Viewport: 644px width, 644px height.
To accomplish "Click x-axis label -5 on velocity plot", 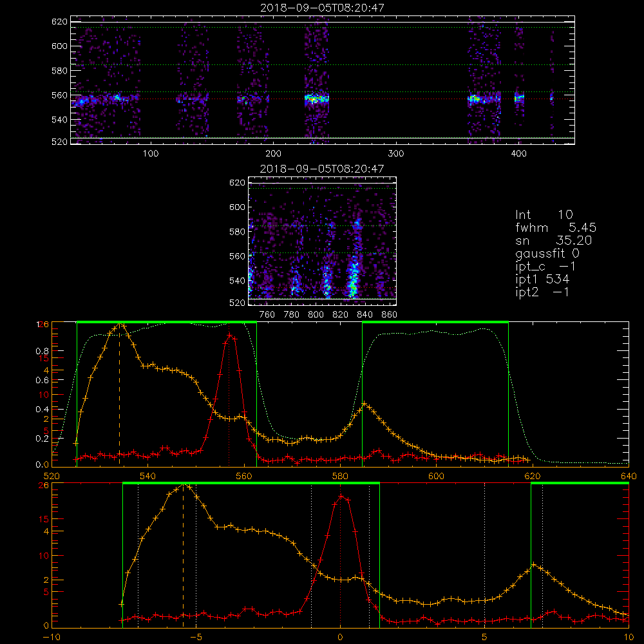I will (196, 638).
